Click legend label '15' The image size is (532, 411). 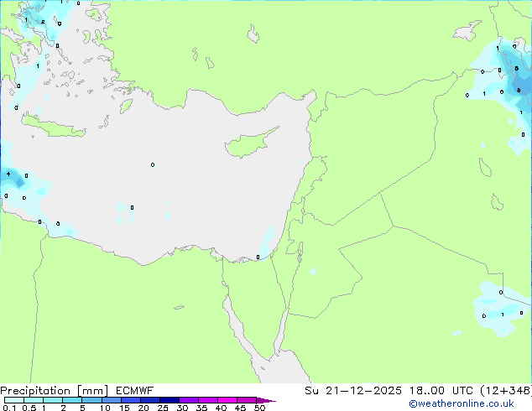click(124, 408)
